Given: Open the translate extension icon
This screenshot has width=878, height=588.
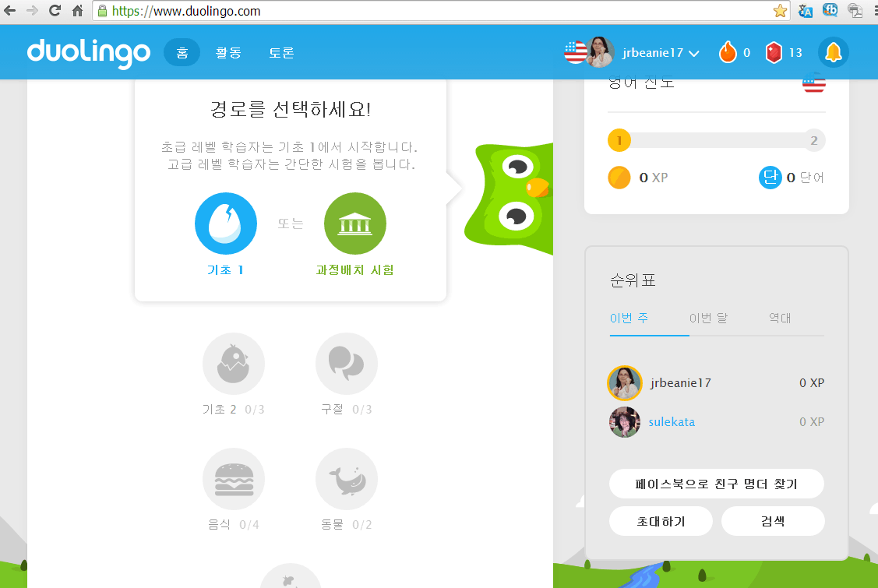Looking at the screenshot, I should click(806, 11).
